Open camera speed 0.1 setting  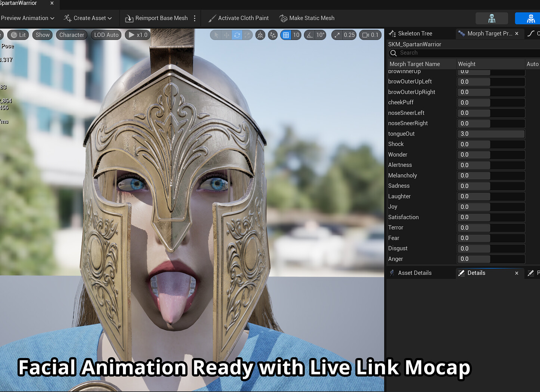pos(370,35)
